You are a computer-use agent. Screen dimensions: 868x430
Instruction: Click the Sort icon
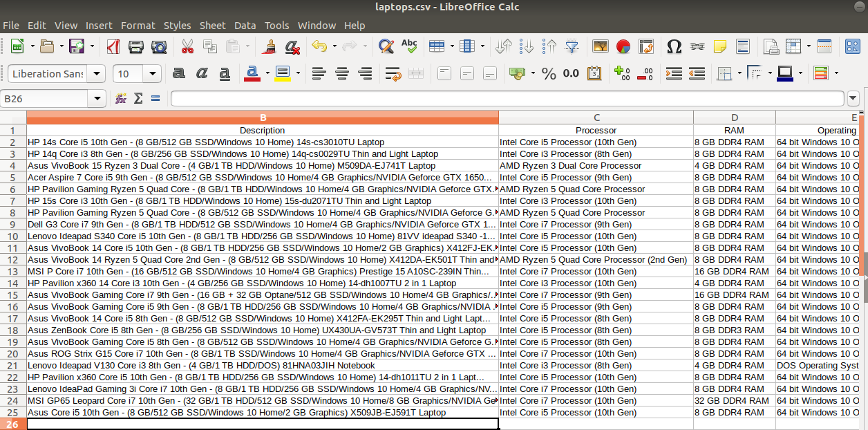504,46
